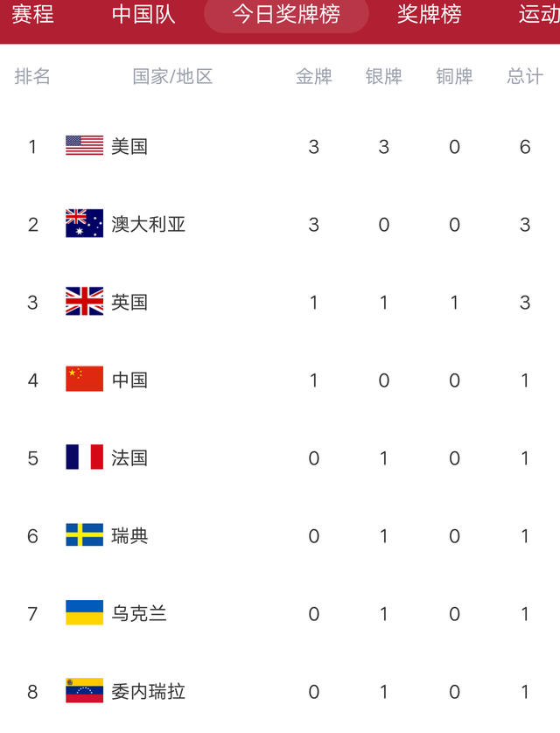Screen dimensions: 560x733
Task: Open the 澳大利亚 country entry
Action: coord(148,225)
